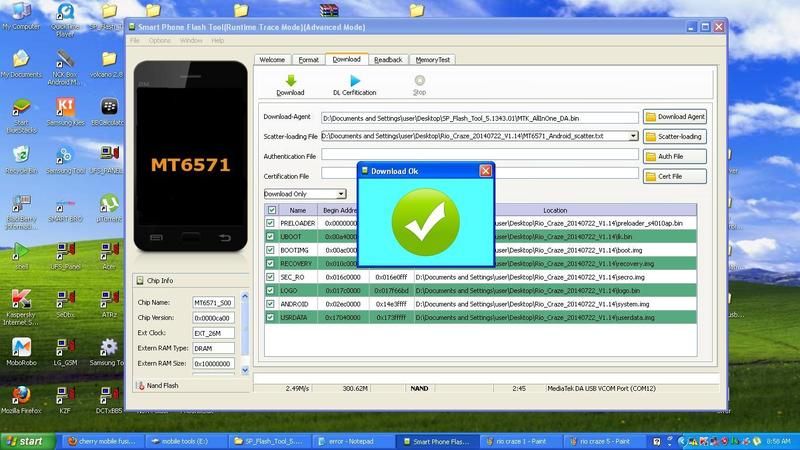
Task: Launch Start BlueStacks shortcut
Action: pyautogui.click(x=21, y=115)
